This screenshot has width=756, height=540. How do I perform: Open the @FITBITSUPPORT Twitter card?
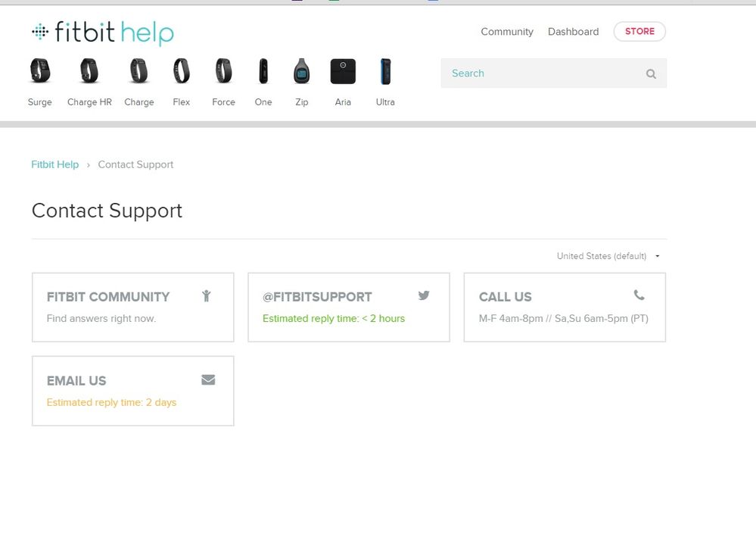tap(349, 307)
